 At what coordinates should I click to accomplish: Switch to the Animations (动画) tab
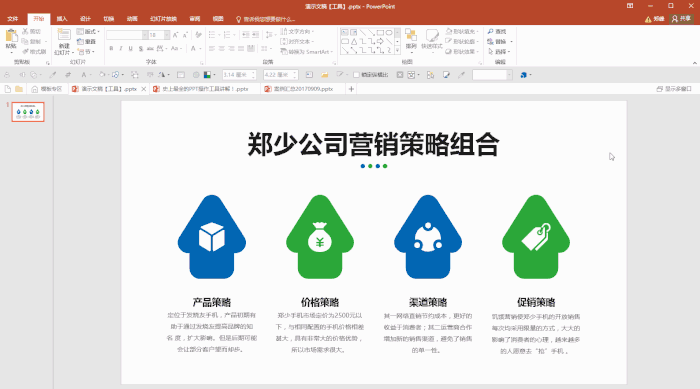(x=132, y=19)
